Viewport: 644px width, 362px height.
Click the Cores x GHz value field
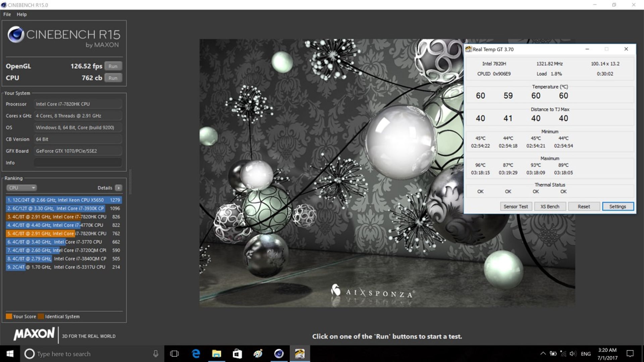coord(78,116)
